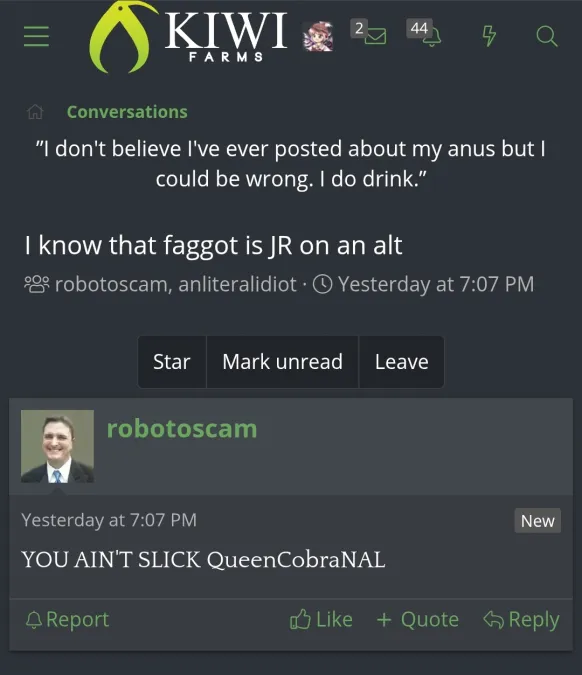Open robotoscam username in message header
Viewport: 582px width, 675px height.
182,429
